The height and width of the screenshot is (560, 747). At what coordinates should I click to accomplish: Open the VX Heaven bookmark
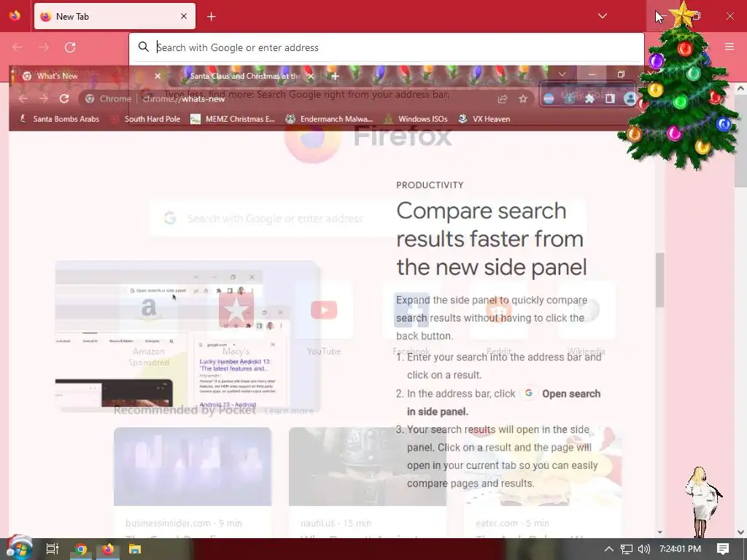click(484, 119)
